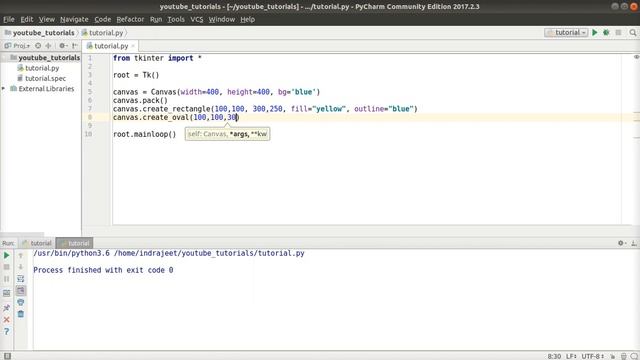
Task: Change the UTF-8 file encoding in status bar
Action: 592,356
